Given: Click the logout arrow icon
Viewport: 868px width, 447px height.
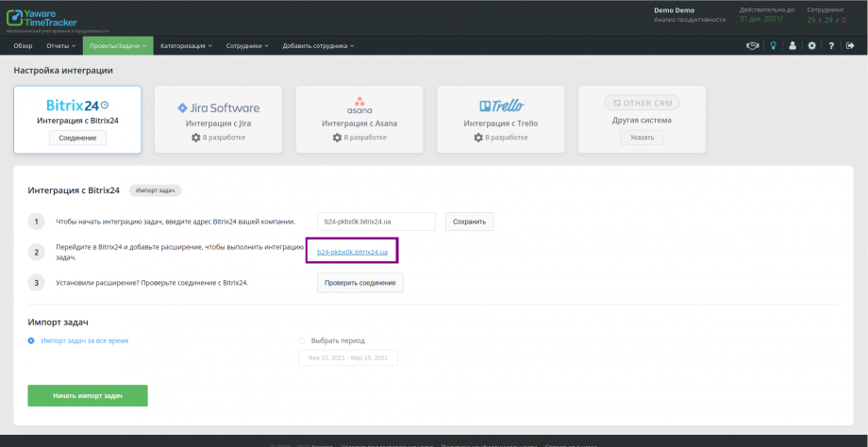Looking at the screenshot, I should coord(850,46).
